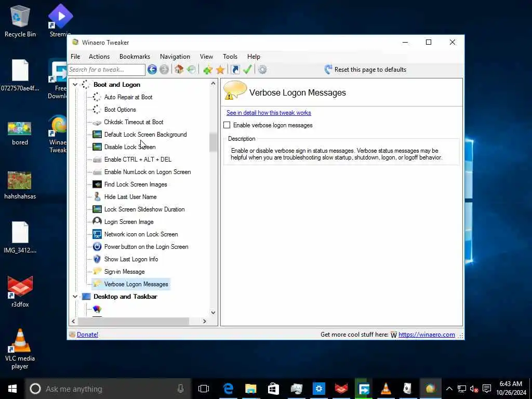Click 'Reset this page to defaults' label
Viewport: 532px width, 399px height.
(x=370, y=70)
